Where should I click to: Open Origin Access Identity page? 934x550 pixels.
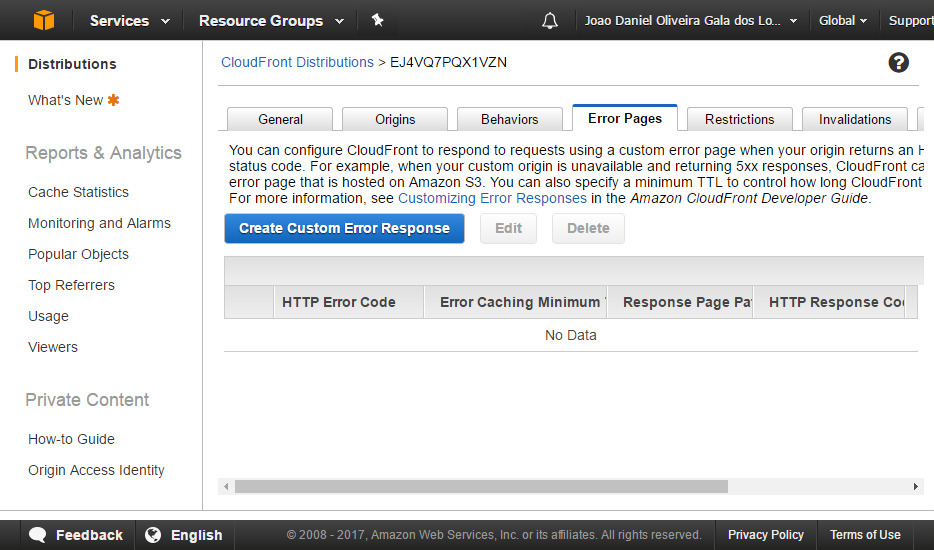pos(96,470)
